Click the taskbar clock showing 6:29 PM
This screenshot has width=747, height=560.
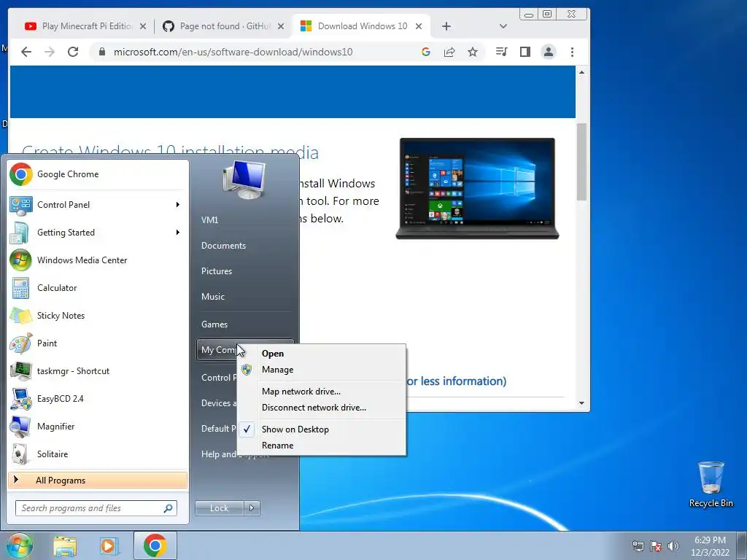point(710,545)
